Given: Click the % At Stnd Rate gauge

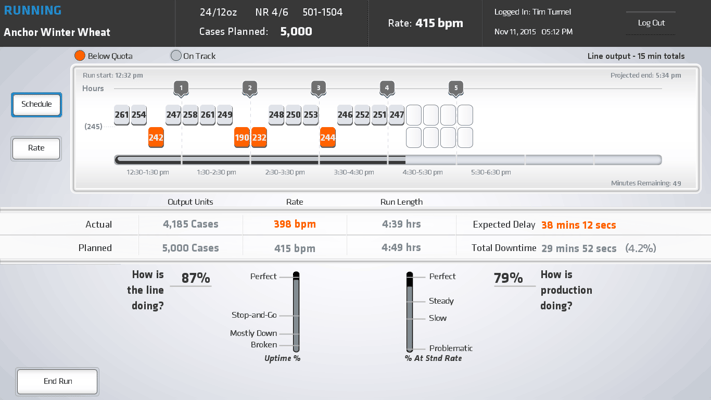Looking at the screenshot, I should tap(409, 312).
